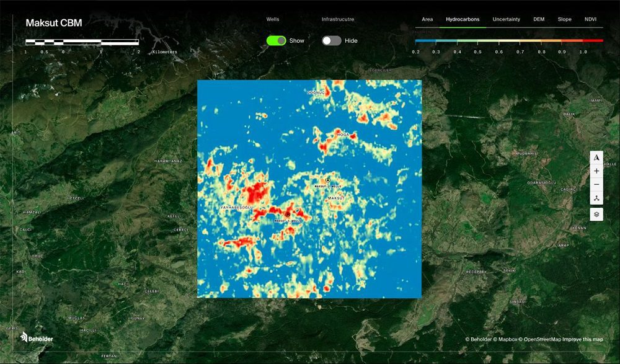Screen dimensions: 620x364
Task: Click the MAKSUT village label
Action: [337, 198]
